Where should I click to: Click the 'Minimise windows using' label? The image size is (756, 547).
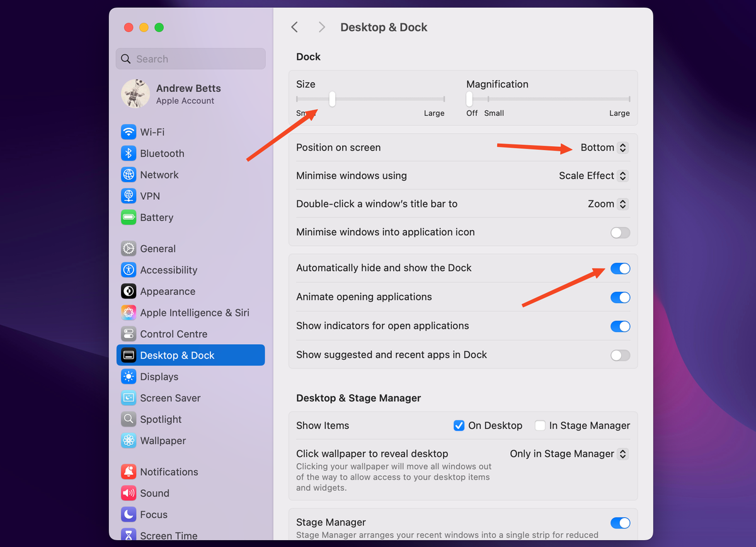click(352, 176)
